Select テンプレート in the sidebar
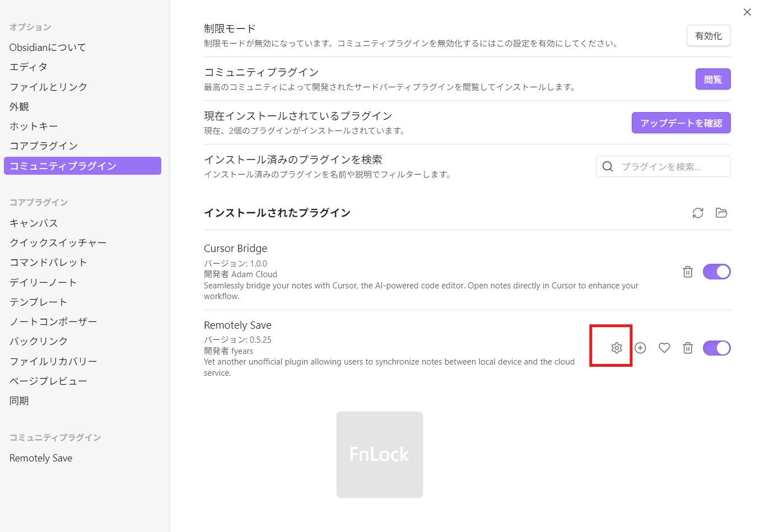Viewport: 760px width, 532px height. (x=82, y=302)
